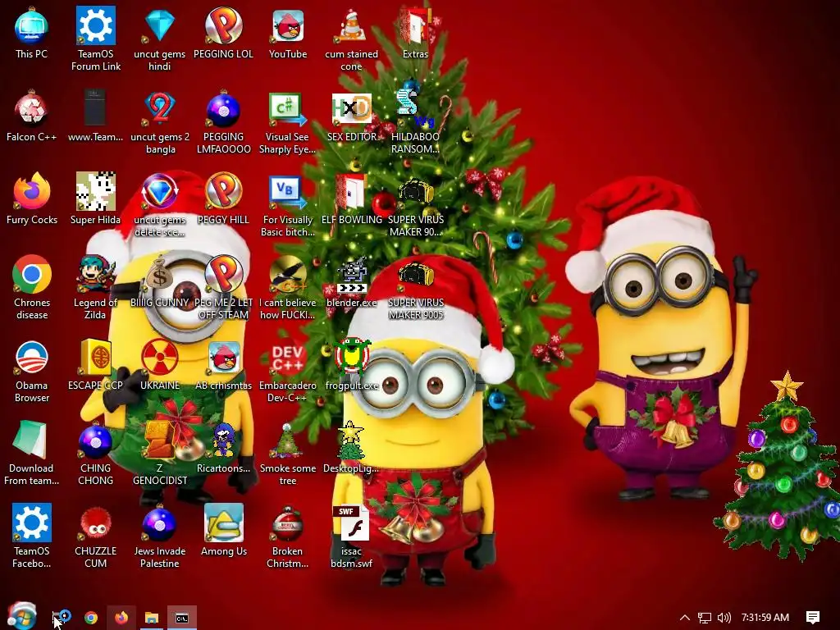
Task: Switch to Firefox in the taskbar
Action: coord(121,618)
